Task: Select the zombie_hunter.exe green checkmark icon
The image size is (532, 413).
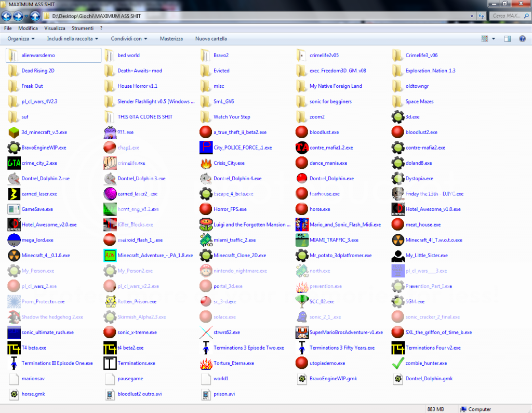Action: [x=398, y=363]
